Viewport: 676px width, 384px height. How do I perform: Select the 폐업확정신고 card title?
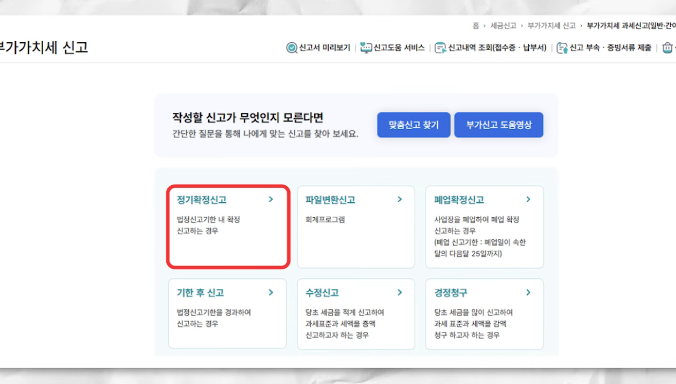coord(459,200)
